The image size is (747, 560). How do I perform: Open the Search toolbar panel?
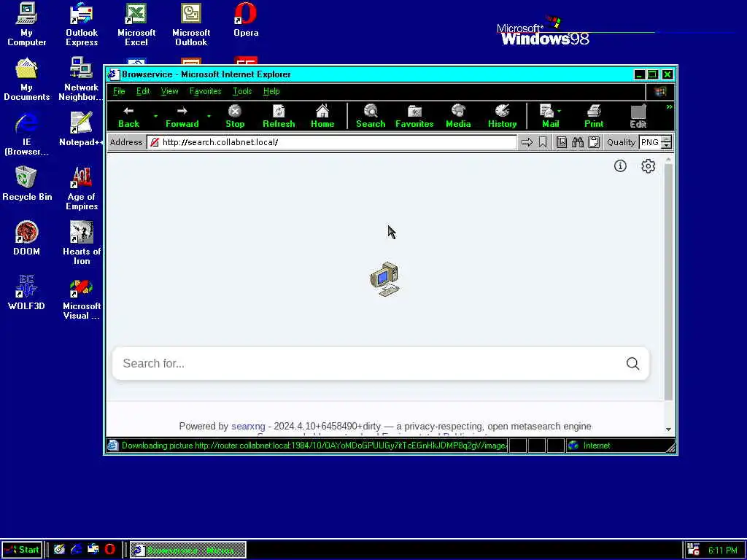pyautogui.click(x=371, y=117)
